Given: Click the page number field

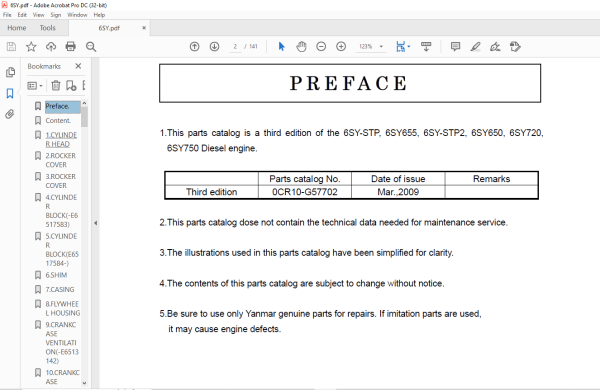Looking at the screenshot, I should tap(235, 47).
